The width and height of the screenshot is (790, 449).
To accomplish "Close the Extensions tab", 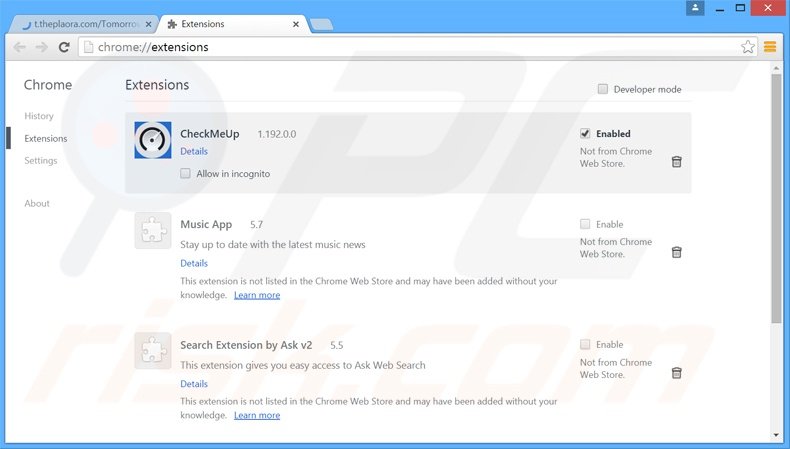I will point(296,24).
